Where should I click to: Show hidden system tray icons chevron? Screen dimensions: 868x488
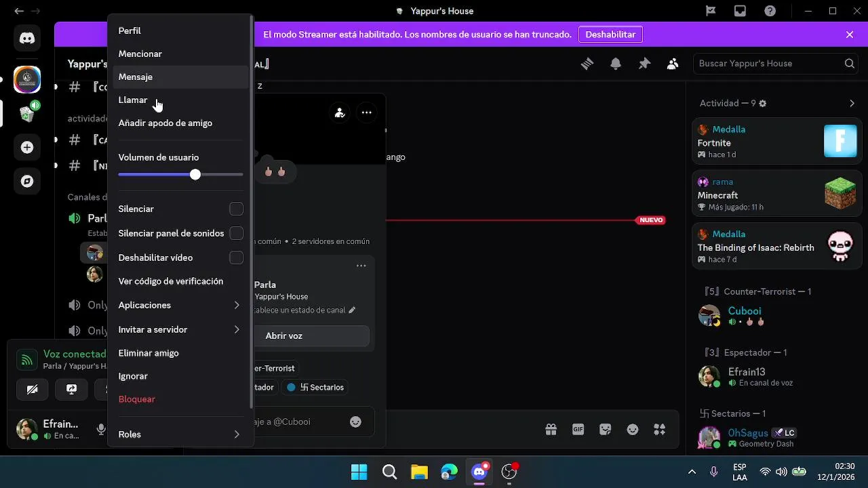click(x=692, y=472)
